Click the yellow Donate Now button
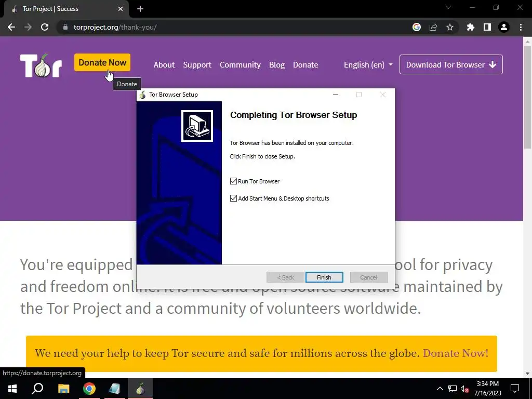The width and height of the screenshot is (532, 399). (102, 62)
